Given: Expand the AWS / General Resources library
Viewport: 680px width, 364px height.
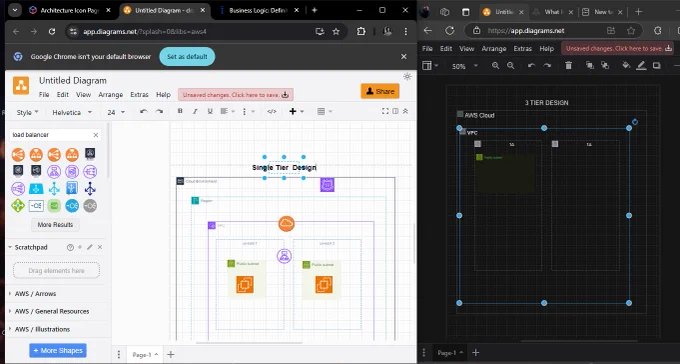Looking at the screenshot, I should pos(52,312).
